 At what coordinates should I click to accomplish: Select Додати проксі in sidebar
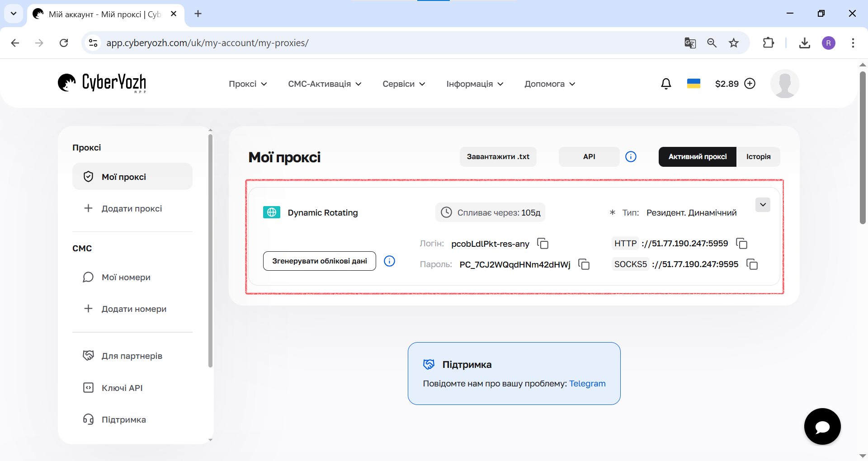tap(132, 208)
